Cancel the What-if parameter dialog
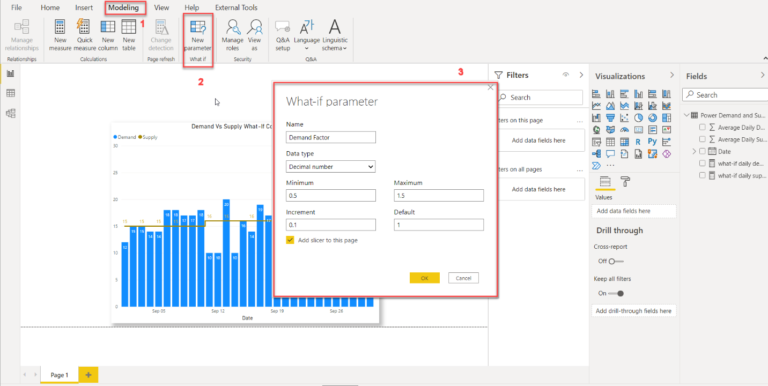 click(463, 278)
